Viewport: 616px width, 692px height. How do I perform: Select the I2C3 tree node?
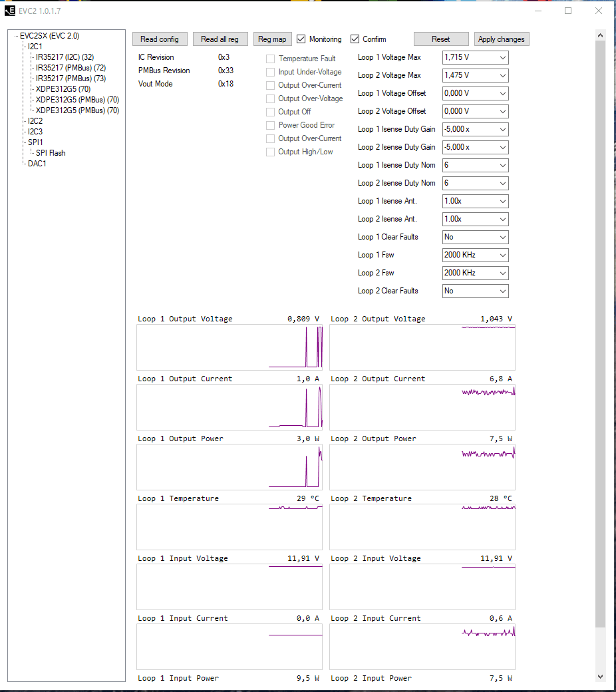coord(35,132)
